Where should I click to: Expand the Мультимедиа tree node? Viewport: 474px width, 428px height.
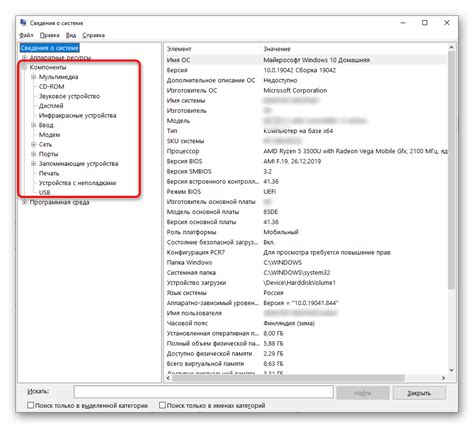[x=33, y=77]
